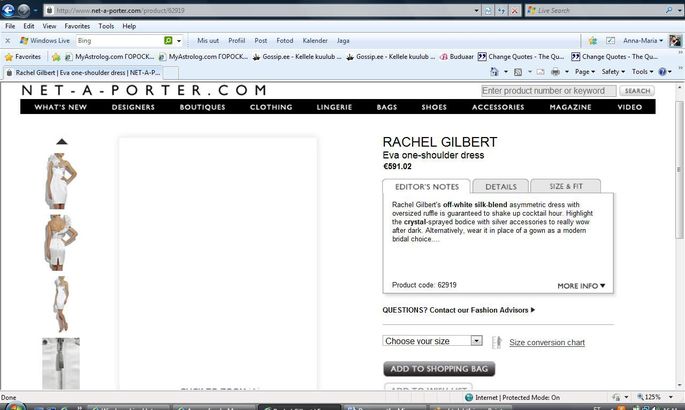Click the Internet Protected Mode globe icon
Image resolution: width=685 pixels, height=410 pixels.
point(469,397)
